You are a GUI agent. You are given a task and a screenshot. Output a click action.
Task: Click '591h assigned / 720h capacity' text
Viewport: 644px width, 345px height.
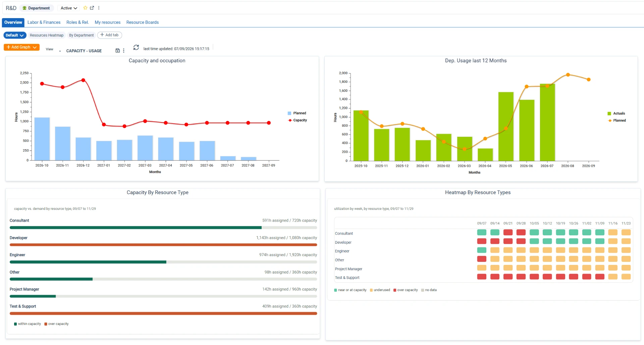[290, 221]
